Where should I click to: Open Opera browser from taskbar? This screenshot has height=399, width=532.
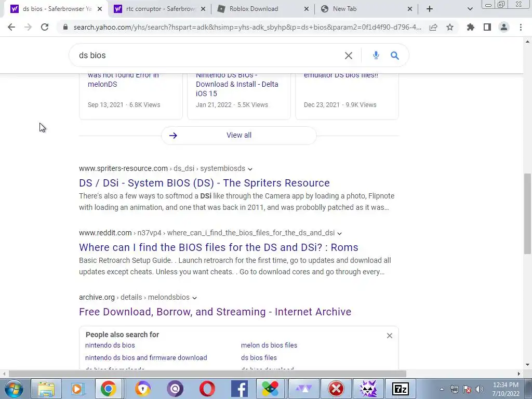[x=207, y=389]
